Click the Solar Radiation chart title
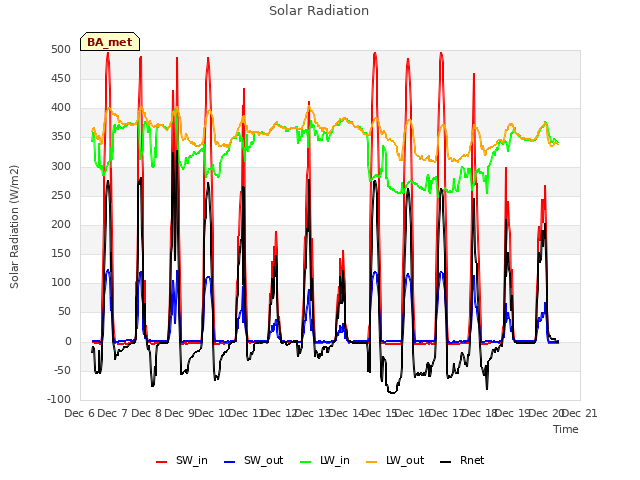The height and width of the screenshot is (480, 640). point(319,11)
